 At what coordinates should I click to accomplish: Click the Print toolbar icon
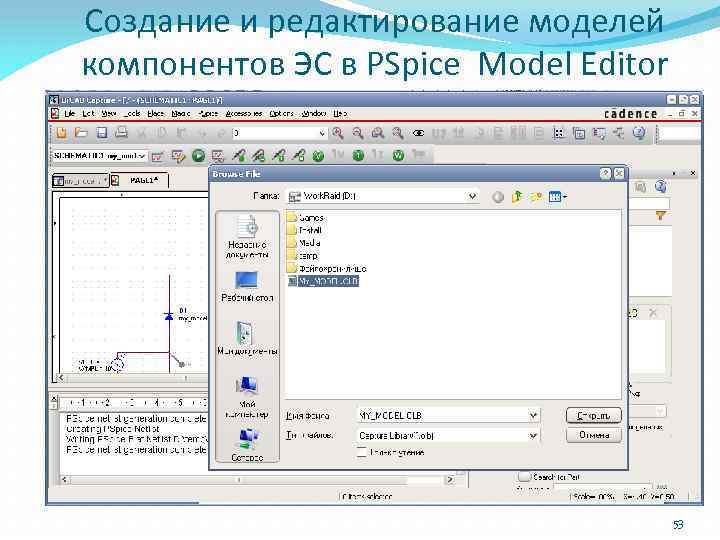[121, 133]
